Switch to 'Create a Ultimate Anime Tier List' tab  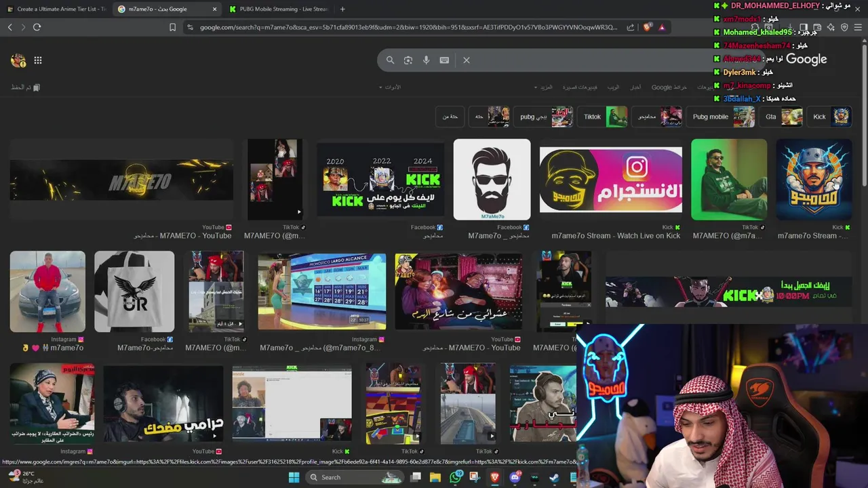(56, 9)
